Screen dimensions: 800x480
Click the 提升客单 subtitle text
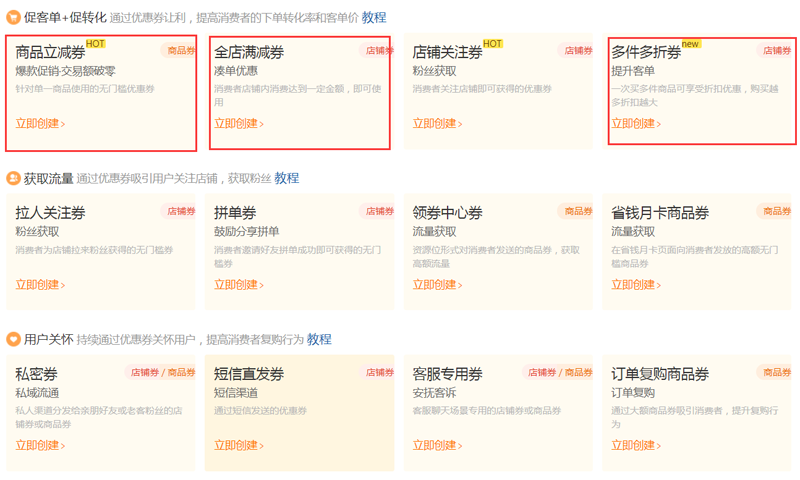pos(633,71)
